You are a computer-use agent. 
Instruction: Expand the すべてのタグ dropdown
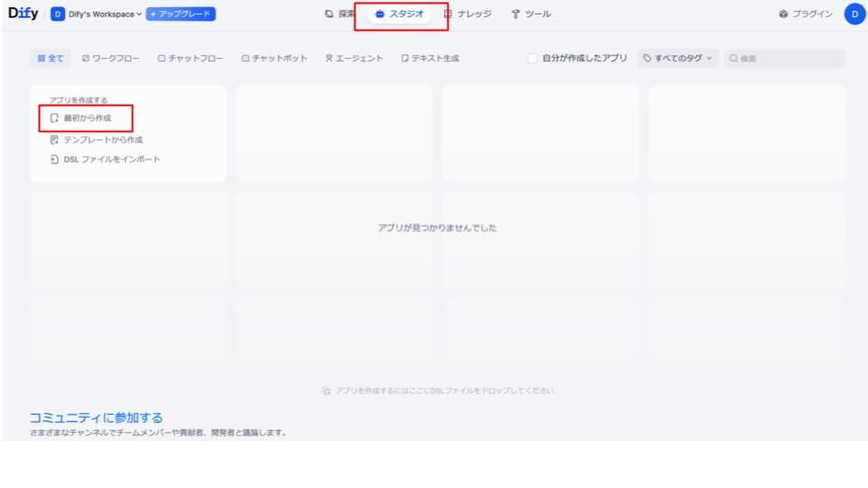pyautogui.click(x=677, y=59)
